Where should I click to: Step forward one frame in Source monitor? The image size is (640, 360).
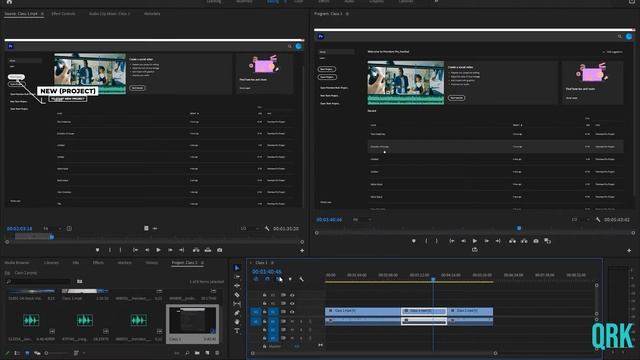(x=170, y=250)
